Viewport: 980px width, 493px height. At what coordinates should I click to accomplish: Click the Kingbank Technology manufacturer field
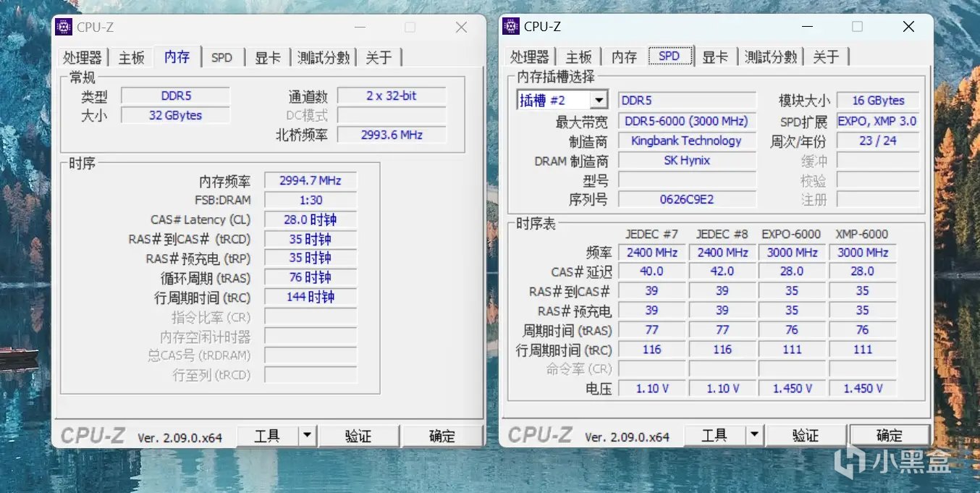[687, 140]
